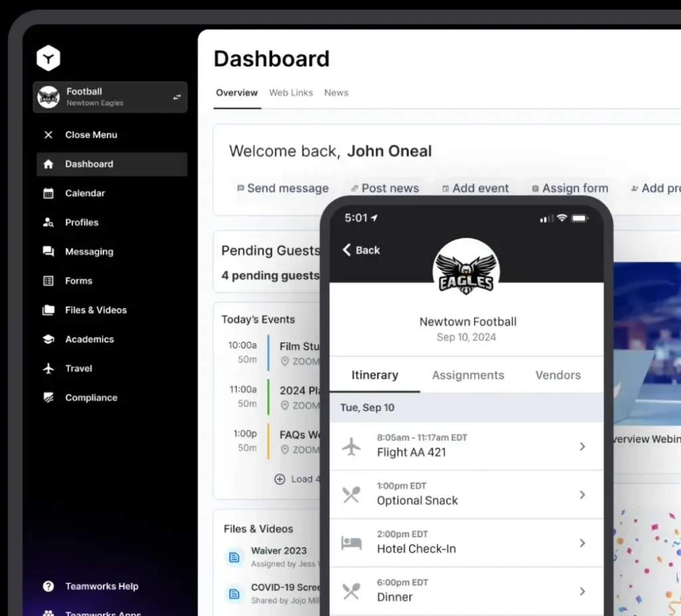
Task: Click the webinar image thumbnail
Action: [x=647, y=343]
